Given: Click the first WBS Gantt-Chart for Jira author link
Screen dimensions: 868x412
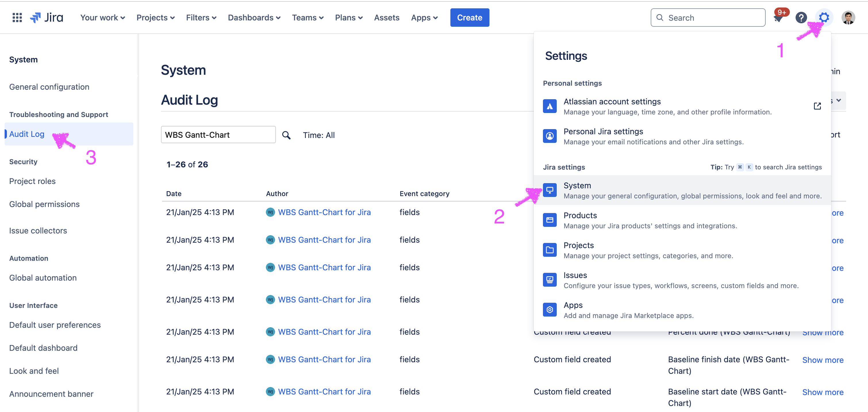Looking at the screenshot, I should click(324, 212).
